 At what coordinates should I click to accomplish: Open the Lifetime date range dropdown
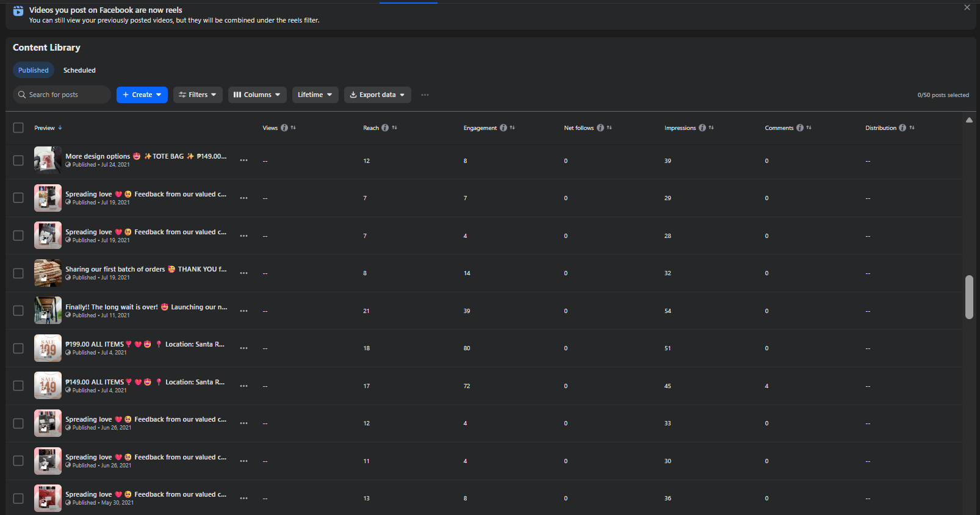click(315, 95)
